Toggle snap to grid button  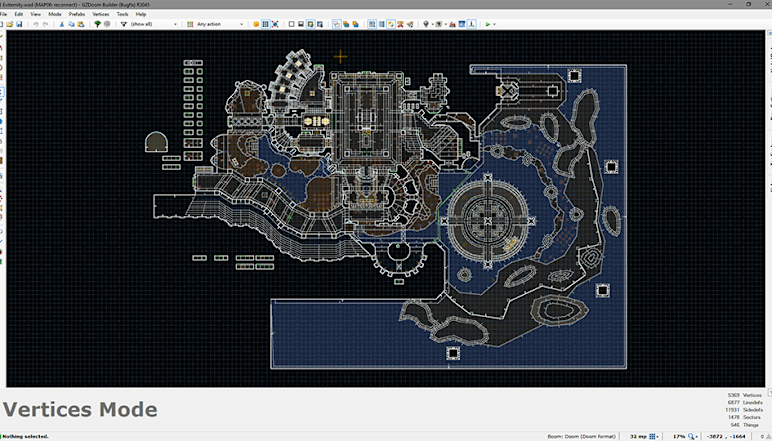point(265,24)
